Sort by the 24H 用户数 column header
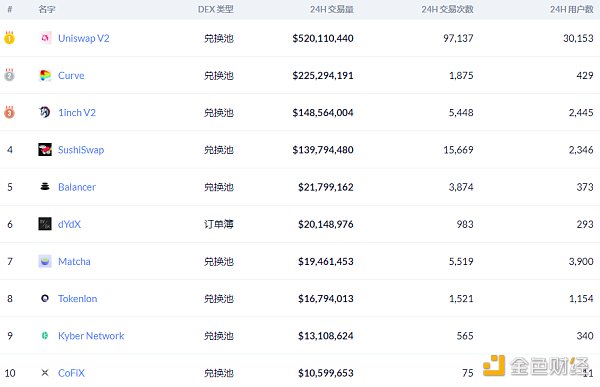 pyautogui.click(x=572, y=9)
